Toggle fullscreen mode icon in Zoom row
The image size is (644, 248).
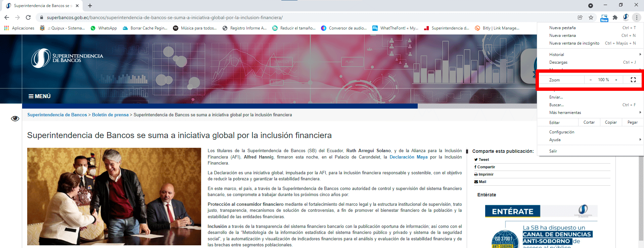point(633,80)
